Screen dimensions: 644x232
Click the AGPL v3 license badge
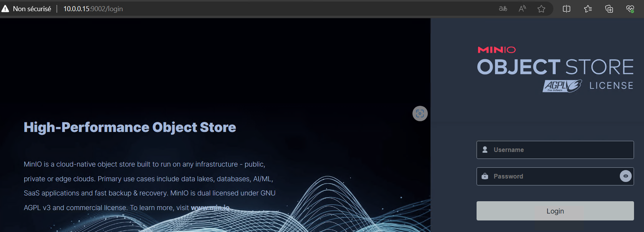562,85
